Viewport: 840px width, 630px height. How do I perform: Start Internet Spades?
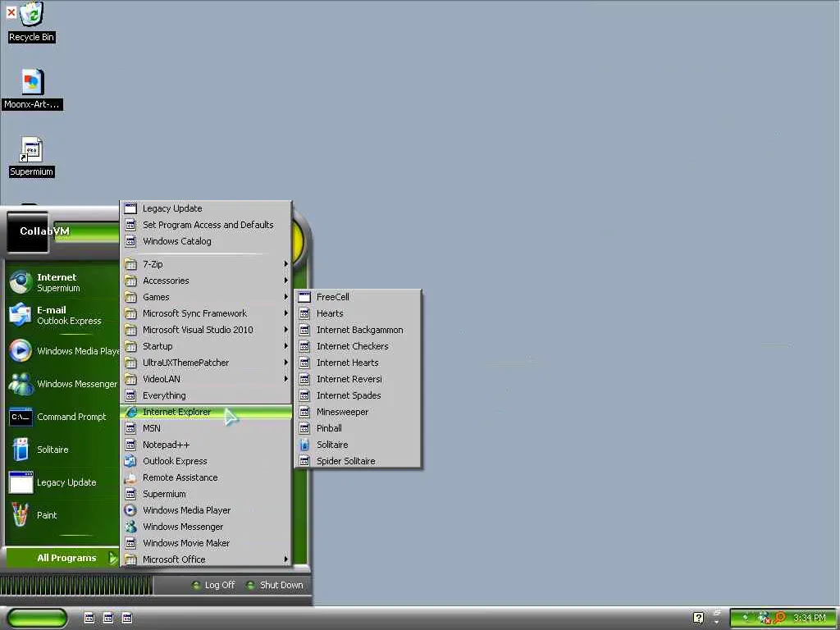[x=358, y=395]
